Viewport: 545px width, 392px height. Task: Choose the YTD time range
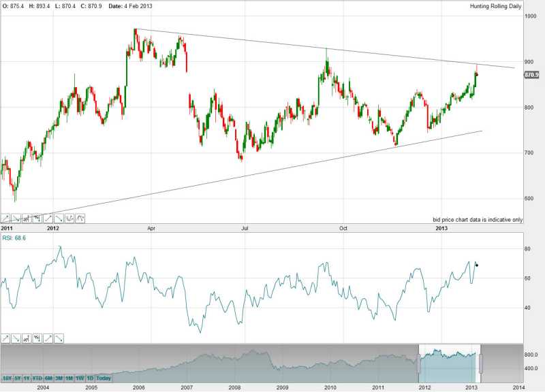tap(38, 378)
